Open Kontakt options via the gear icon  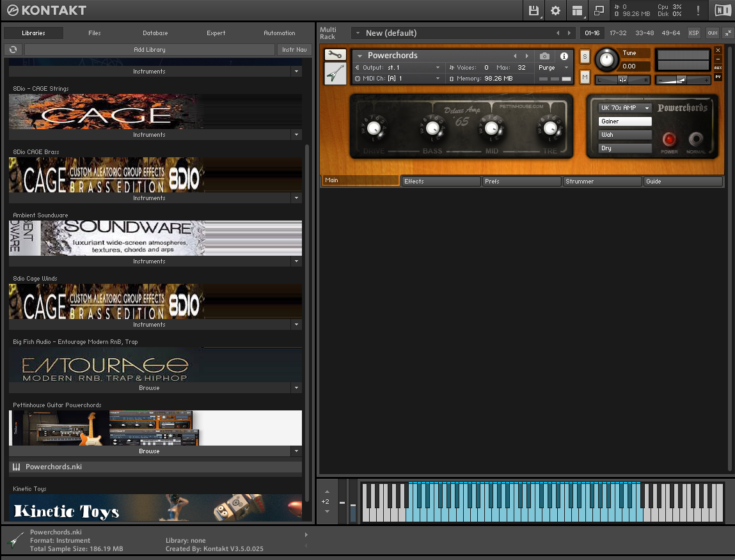point(555,10)
